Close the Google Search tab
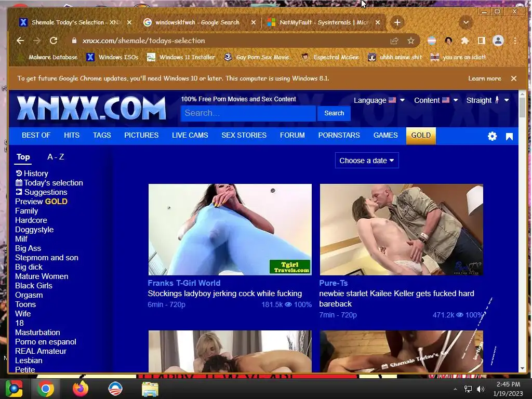The height and width of the screenshot is (399, 532). coord(254,22)
